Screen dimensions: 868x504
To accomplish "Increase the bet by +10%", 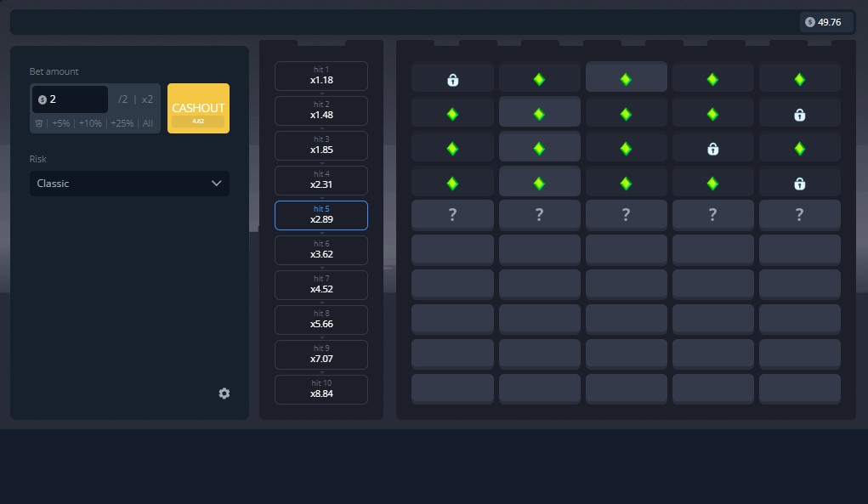I will [89, 123].
